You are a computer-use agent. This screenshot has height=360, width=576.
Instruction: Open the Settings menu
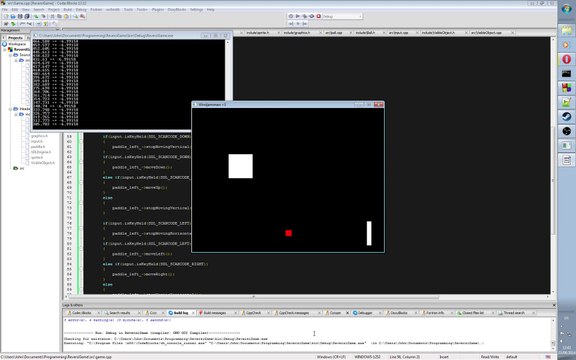[x=196, y=10]
